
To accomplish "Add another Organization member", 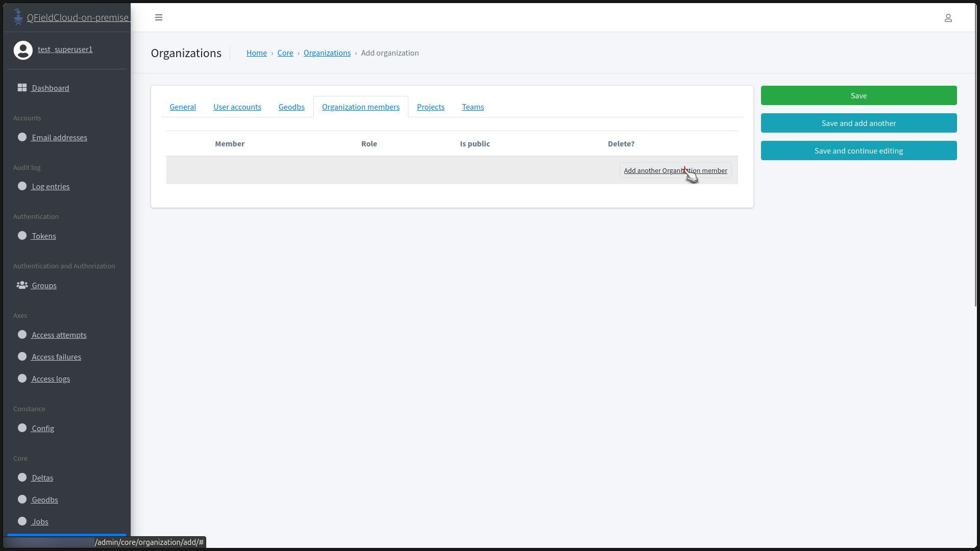I will (675, 170).
